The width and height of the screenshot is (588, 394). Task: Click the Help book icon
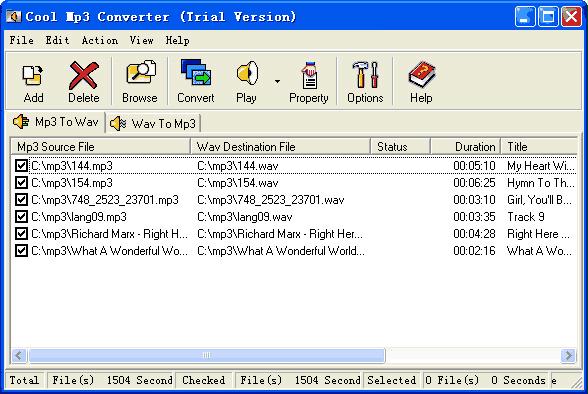(x=422, y=74)
